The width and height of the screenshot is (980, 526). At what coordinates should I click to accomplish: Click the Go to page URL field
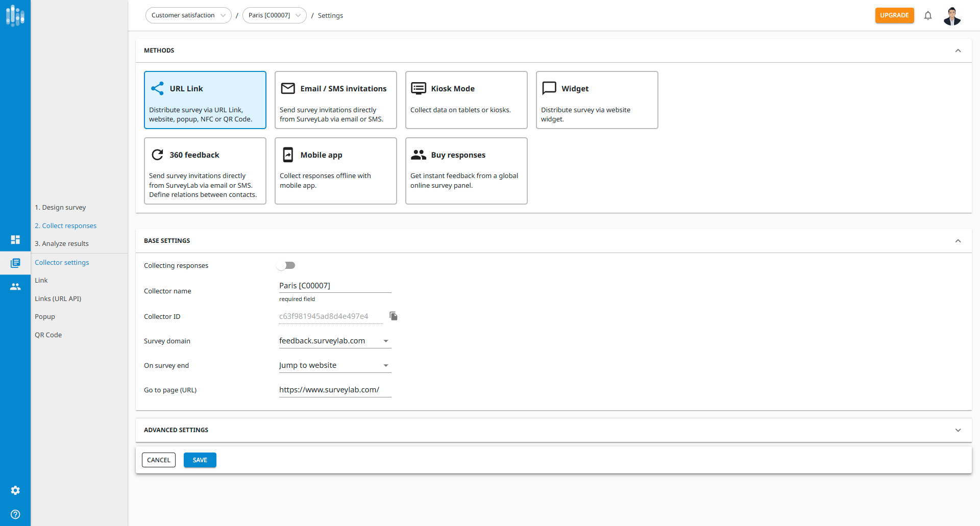click(x=335, y=390)
